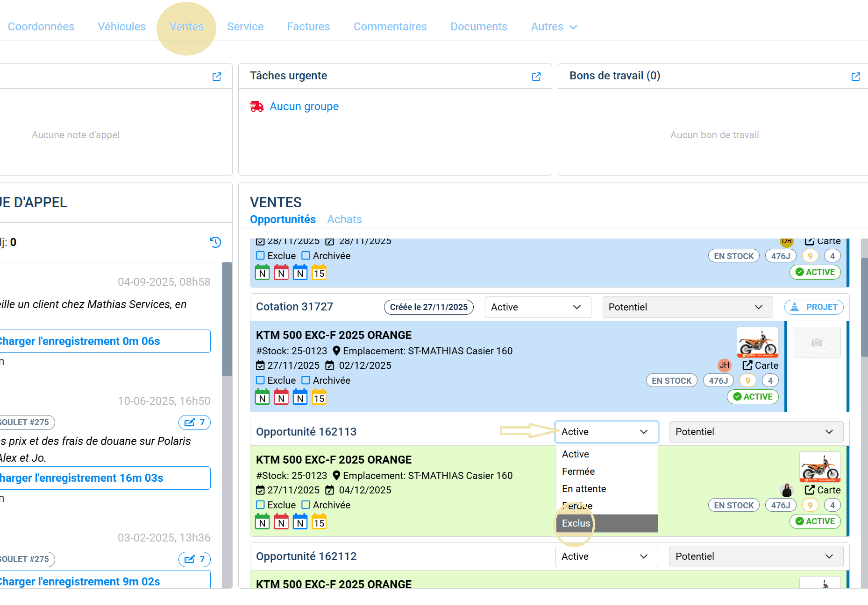Open Potentiel dropdown for Cotation 31727
Viewport: 868px width, 605px height.
click(x=688, y=307)
